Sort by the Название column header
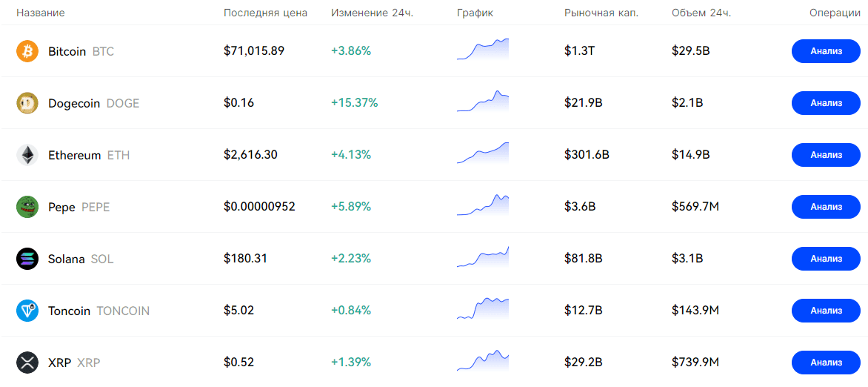This screenshot has height=387, width=868. (x=40, y=13)
